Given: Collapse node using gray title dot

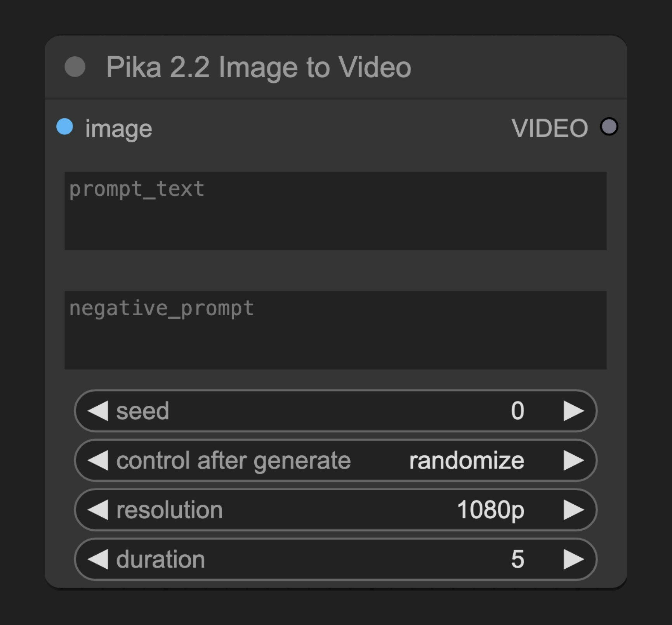Looking at the screenshot, I should click(x=75, y=67).
